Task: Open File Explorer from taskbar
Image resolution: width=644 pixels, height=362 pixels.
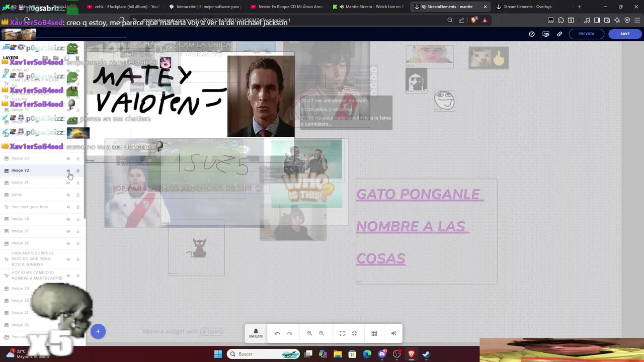Action: [x=338, y=354]
